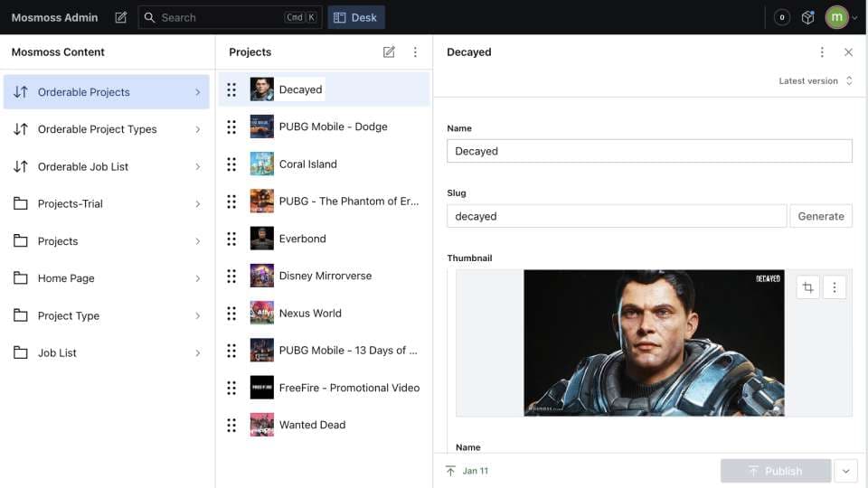Focus the Search input field
This screenshot has height=488, width=868.
pyautogui.click(x=231, y=18)
